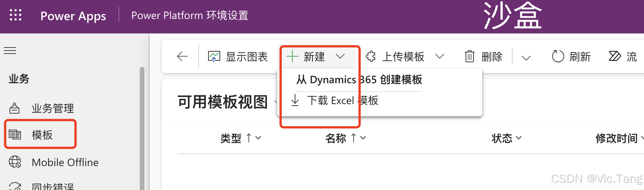
Task: Click the 模板 sidebar icon
Action: [x=15, y=135]
